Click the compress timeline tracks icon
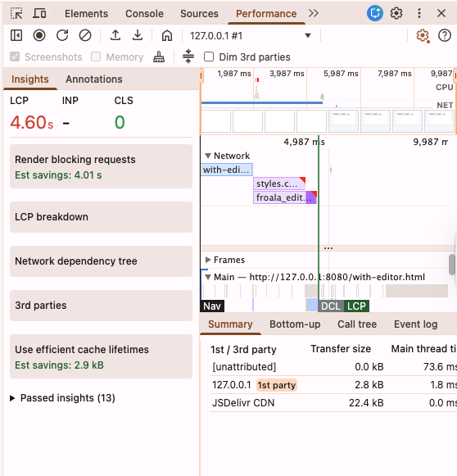Screen dimensions: 457x476 (x=188, y=57)
